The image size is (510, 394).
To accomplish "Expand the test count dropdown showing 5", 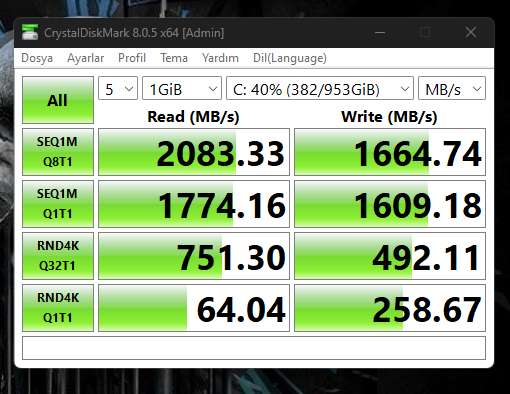I will [x=118, y=88].
